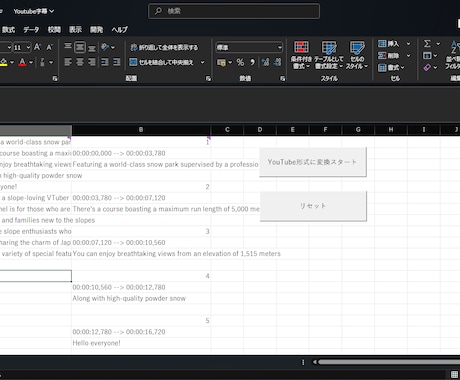Open the 挿入 dropdown arrow

point(408,44)
